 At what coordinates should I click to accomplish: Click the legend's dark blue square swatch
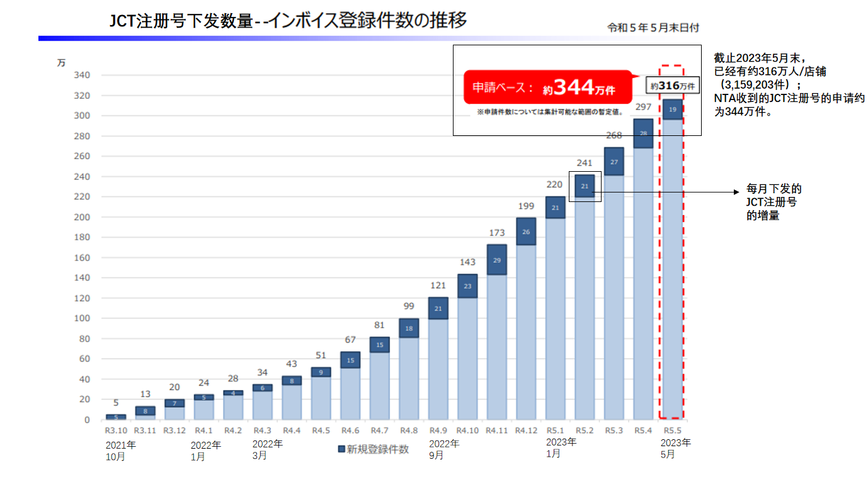coord(341,449)
